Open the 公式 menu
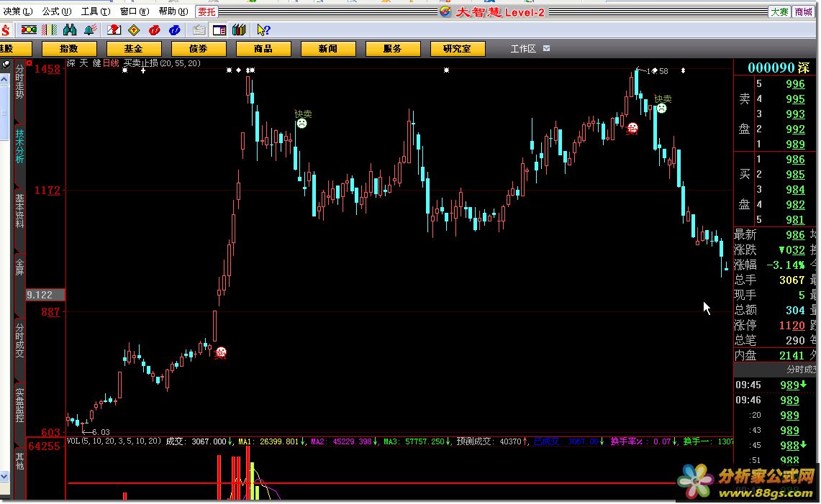 tap(56, 12)
